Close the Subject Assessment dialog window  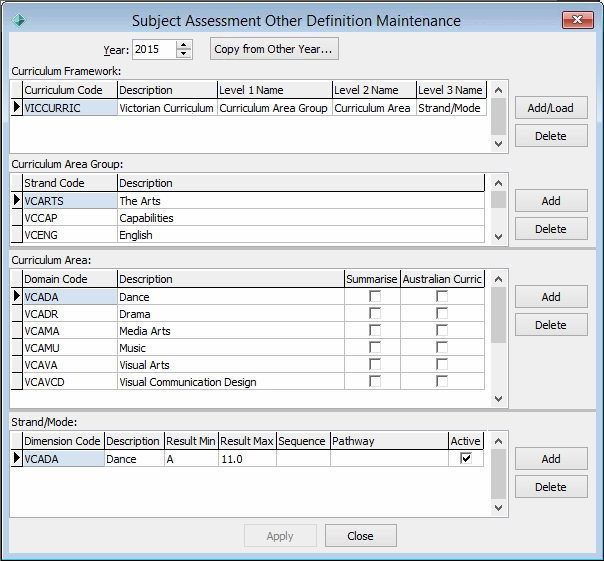point(577,20)
